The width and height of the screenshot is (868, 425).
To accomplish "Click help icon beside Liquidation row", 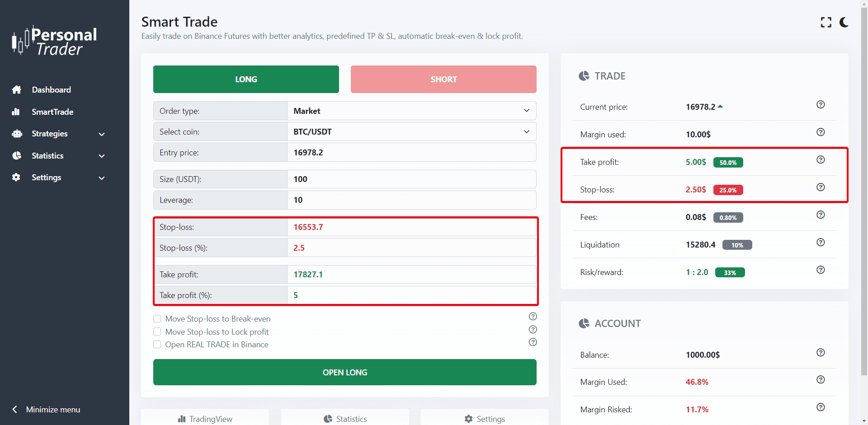I will 821,243.
